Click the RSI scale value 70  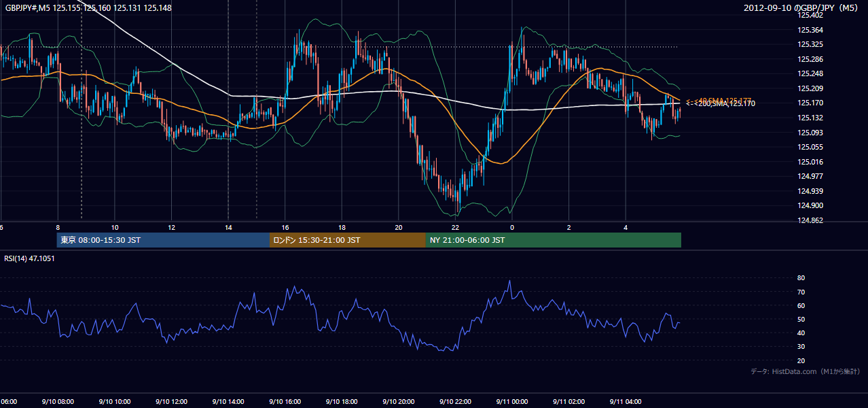pos(801,292)
